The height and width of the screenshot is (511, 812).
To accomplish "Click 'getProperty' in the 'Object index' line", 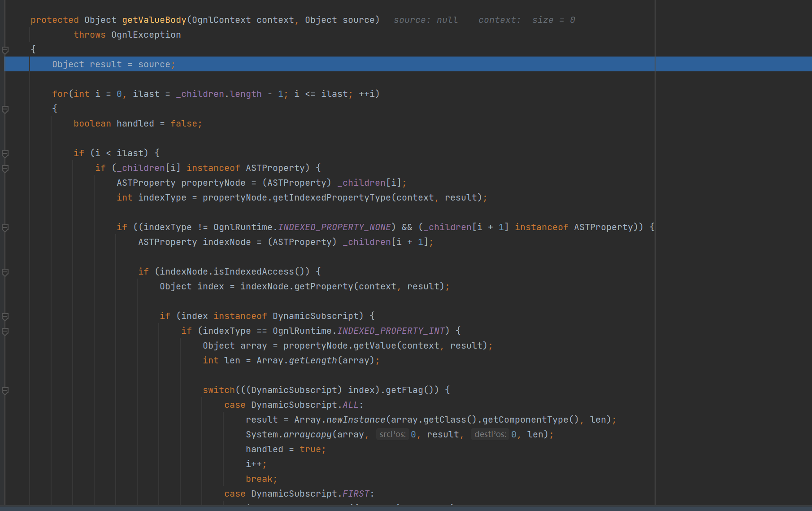I will [x=324, y=286].
